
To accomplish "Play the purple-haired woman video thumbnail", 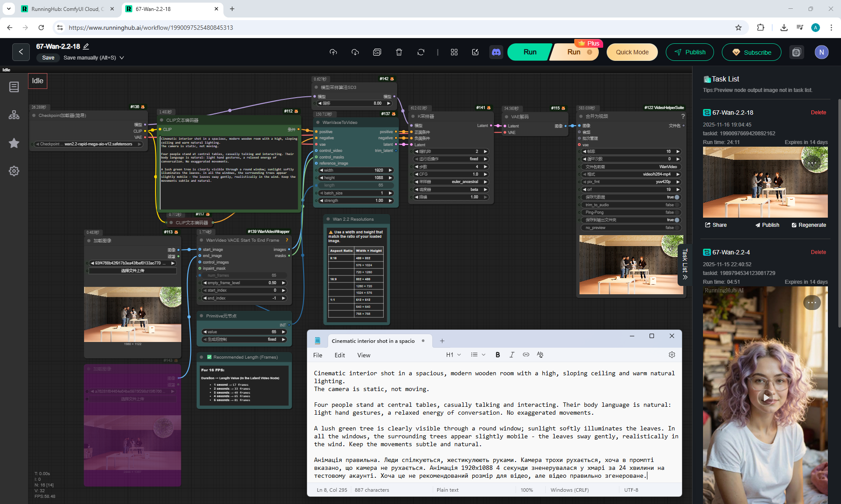I will point(765,398).
